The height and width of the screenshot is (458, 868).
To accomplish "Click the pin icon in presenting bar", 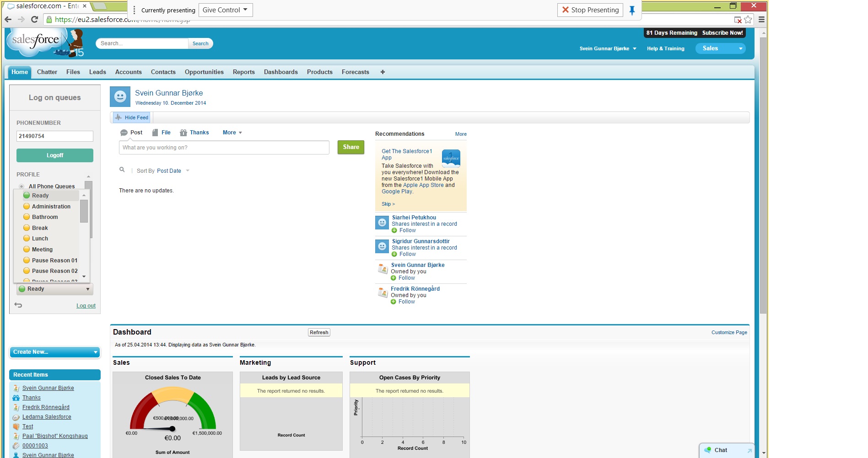I will [x=632, y=10].
